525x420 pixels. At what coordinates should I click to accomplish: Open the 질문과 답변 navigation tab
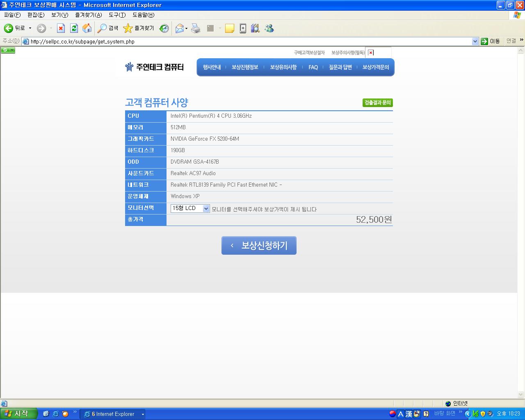click(x=340, y=67)
